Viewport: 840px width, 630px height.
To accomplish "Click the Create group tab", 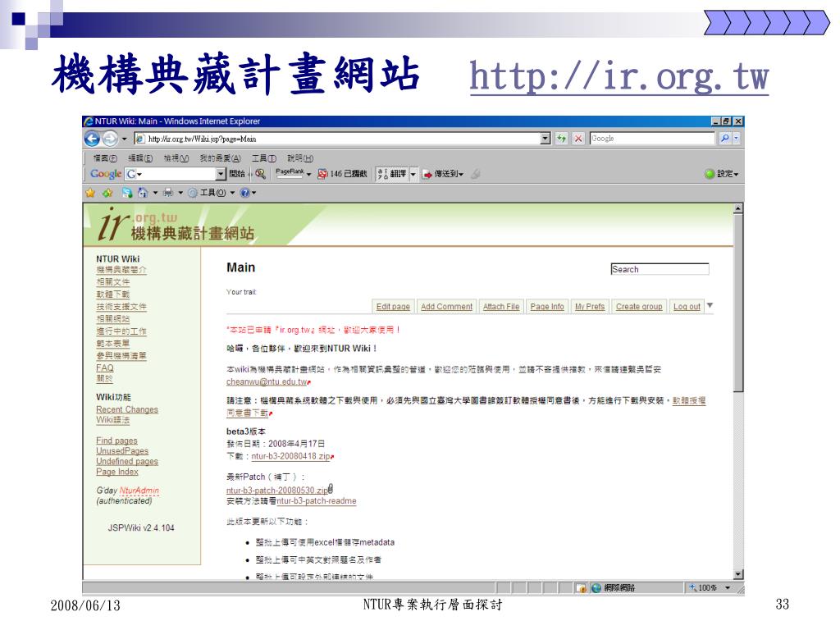I will [639, 307].
